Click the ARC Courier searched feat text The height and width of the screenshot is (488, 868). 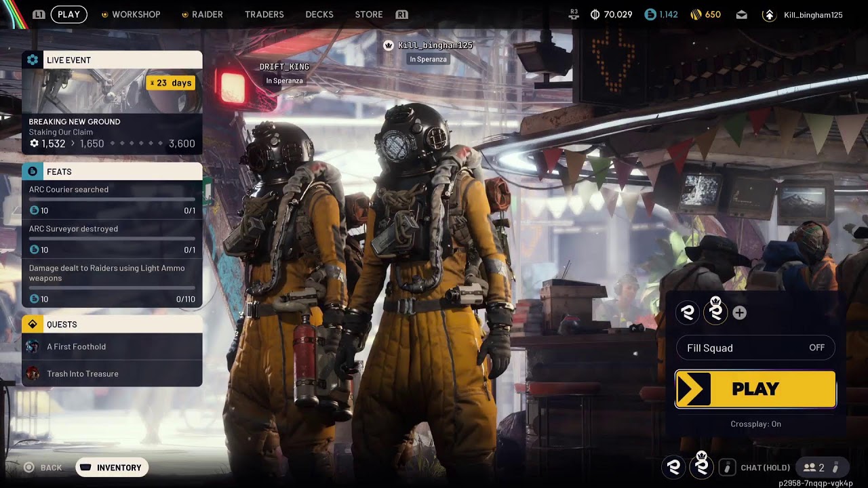pos(68,189)
